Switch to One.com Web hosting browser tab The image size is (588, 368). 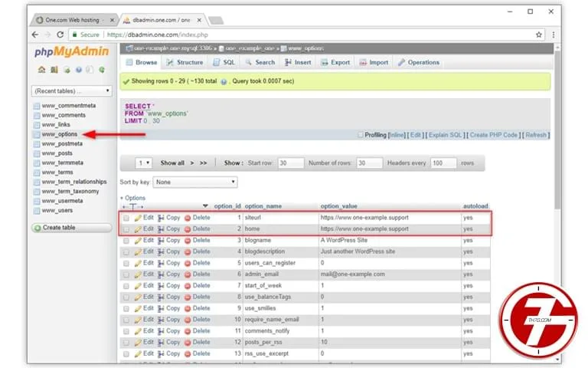click(x=73, y=20)
